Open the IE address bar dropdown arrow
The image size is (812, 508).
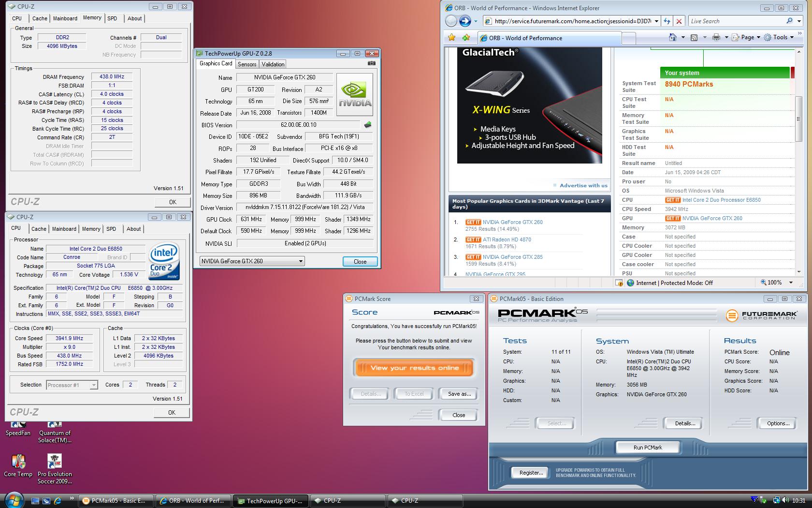[656, 21]
